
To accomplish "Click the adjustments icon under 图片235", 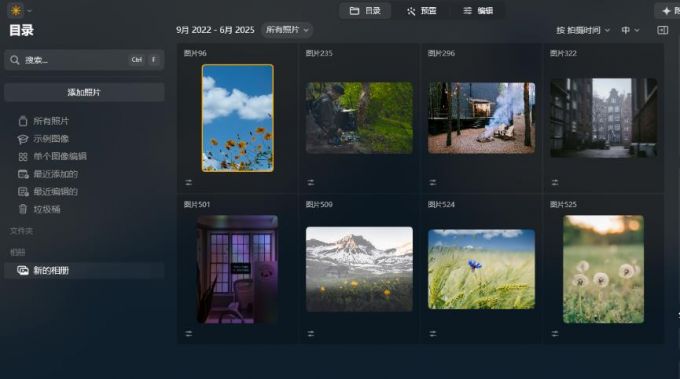I will (x=311, y=183).
